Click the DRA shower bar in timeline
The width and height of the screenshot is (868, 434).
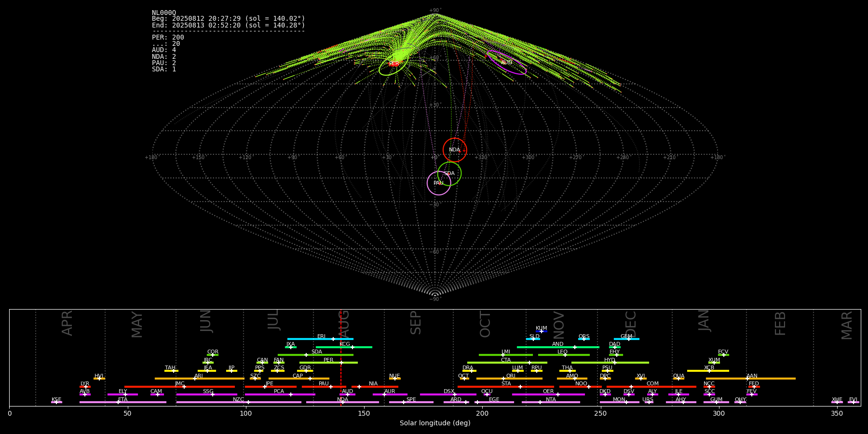coord(470,371)
